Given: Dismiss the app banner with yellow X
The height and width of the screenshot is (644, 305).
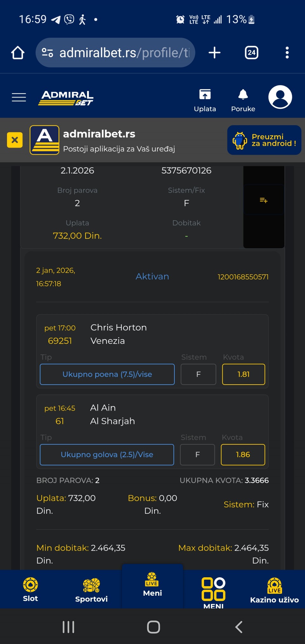Looking at the screenshot, I should pyautogui.click(x=15, y=140).
